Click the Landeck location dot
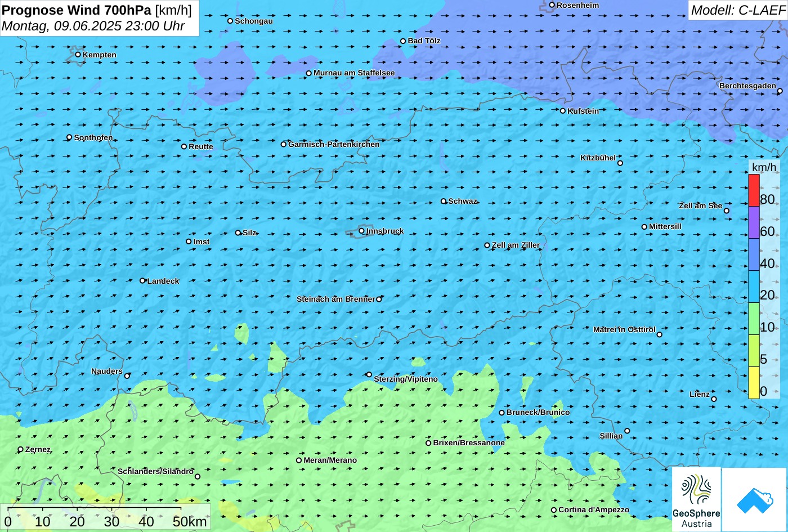Screen dimensions: 788x532 tap(142, 280)
